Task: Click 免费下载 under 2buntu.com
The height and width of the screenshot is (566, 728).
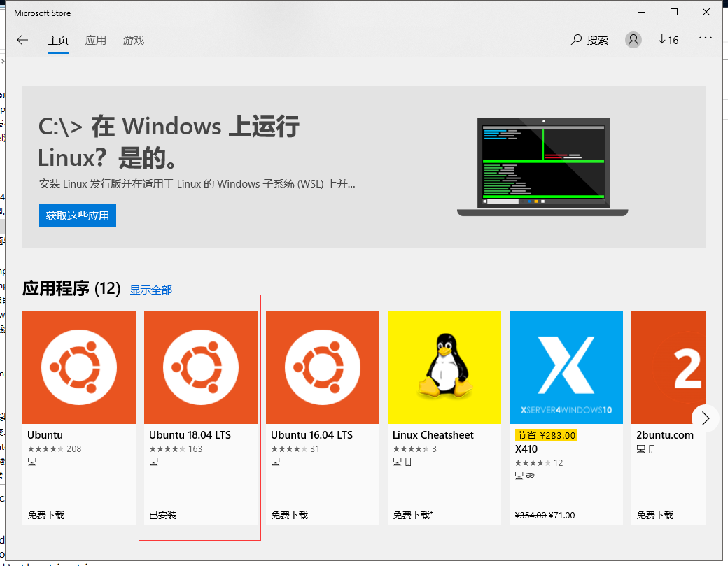Action: [654, 515]
